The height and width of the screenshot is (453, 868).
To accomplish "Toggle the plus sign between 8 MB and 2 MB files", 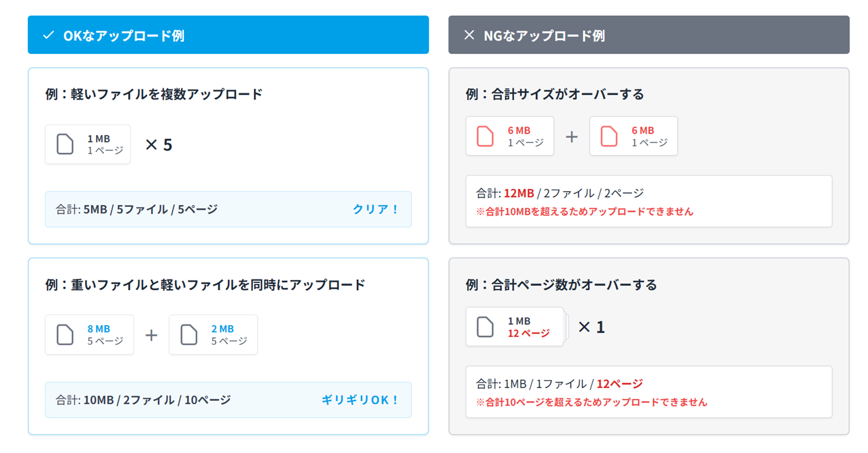I will [151, 334].
